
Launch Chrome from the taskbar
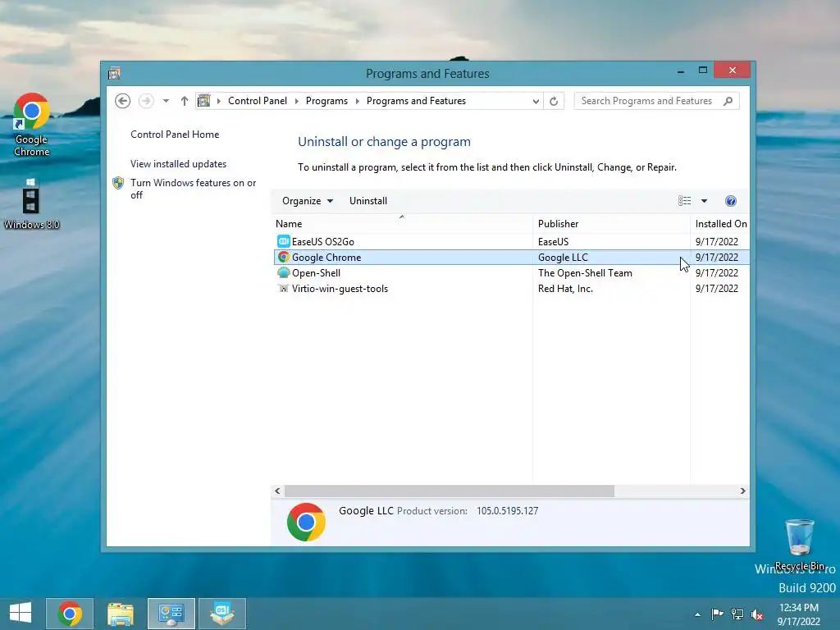pos(70,614)
